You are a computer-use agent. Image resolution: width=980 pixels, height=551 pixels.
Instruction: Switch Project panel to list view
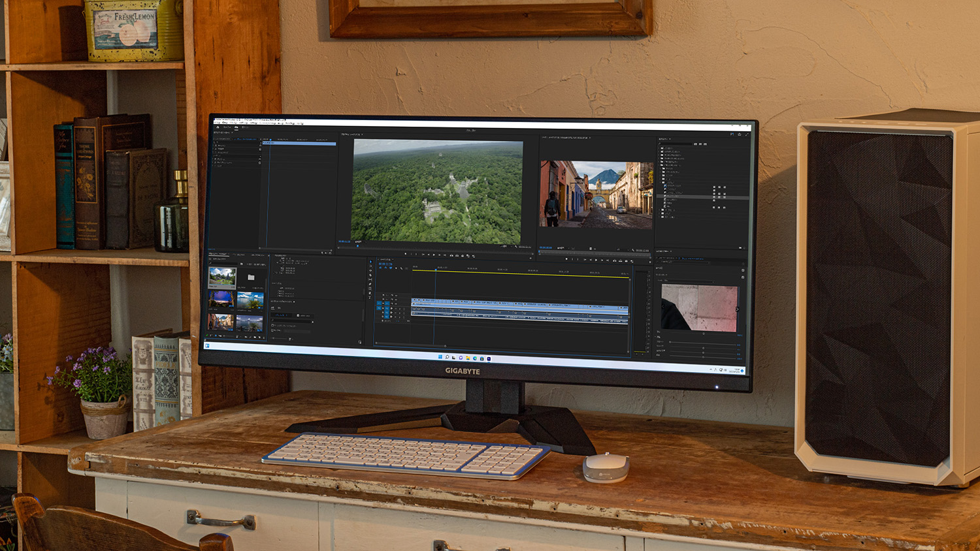(x=211, y=336)
